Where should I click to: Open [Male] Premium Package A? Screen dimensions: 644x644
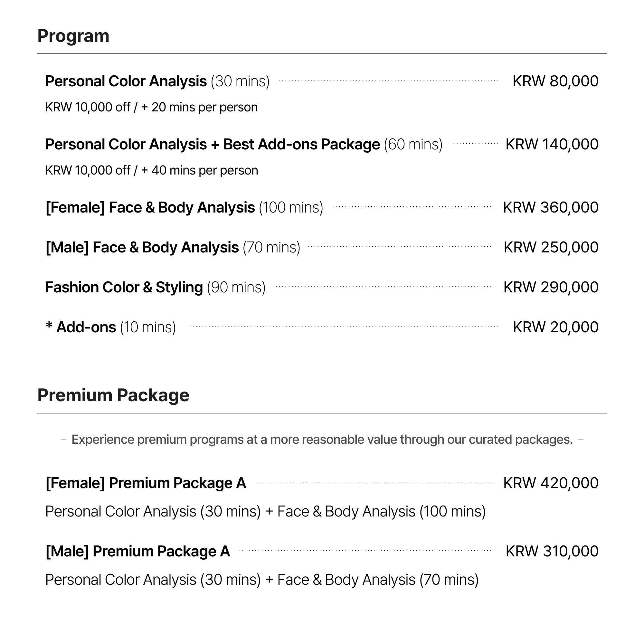(138, 551)
